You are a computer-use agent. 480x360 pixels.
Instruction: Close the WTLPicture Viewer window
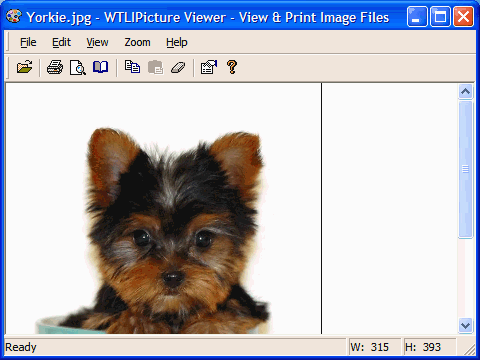click(x=463, y=16)
